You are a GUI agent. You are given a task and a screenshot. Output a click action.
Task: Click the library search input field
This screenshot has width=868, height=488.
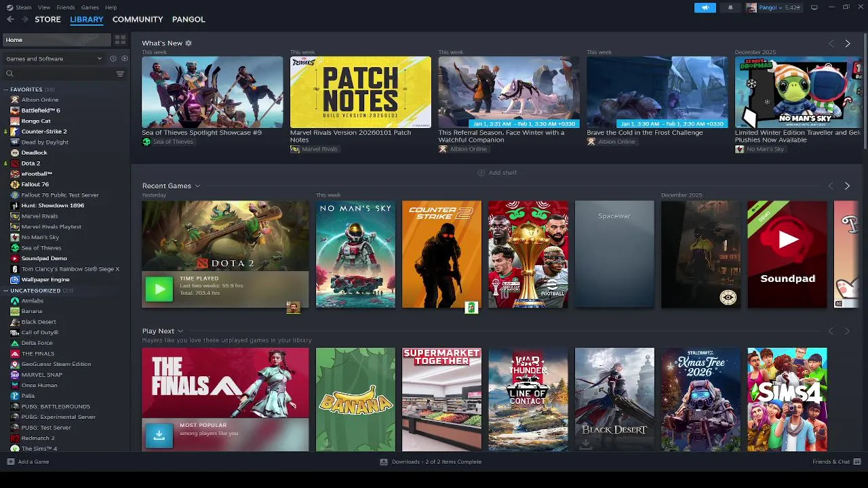[x=64, y=74]
